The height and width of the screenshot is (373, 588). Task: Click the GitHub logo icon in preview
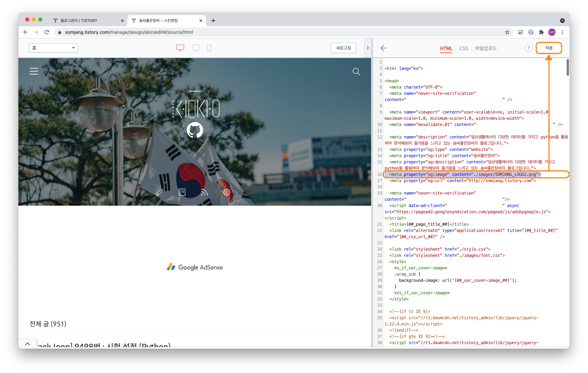(x=195, y=130)
